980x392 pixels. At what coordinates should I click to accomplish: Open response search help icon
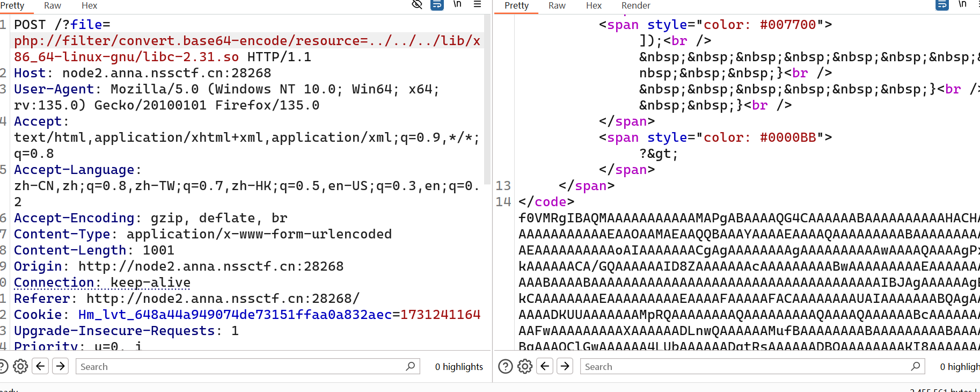tap(506, 366)
